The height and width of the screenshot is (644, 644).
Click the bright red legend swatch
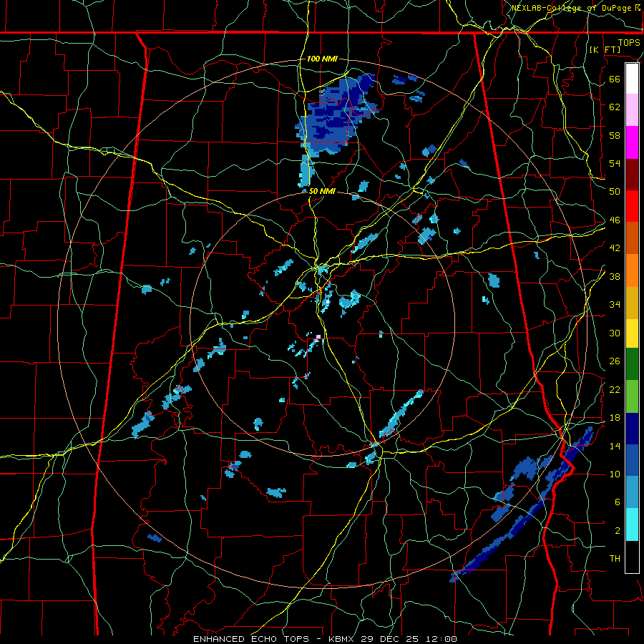click(x=632, y=206)
